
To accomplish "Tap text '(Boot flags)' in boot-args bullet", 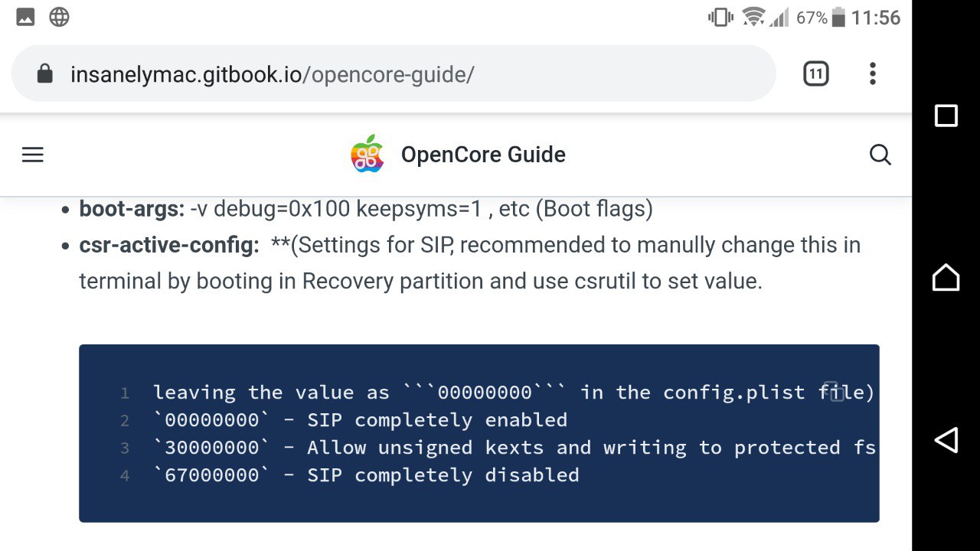I will coord(593,209).
